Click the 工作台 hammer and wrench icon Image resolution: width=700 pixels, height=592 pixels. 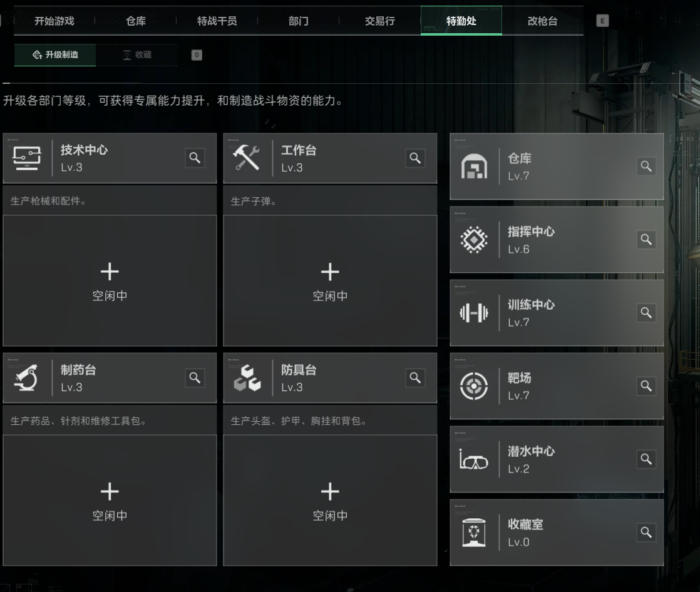coord(246,158)
